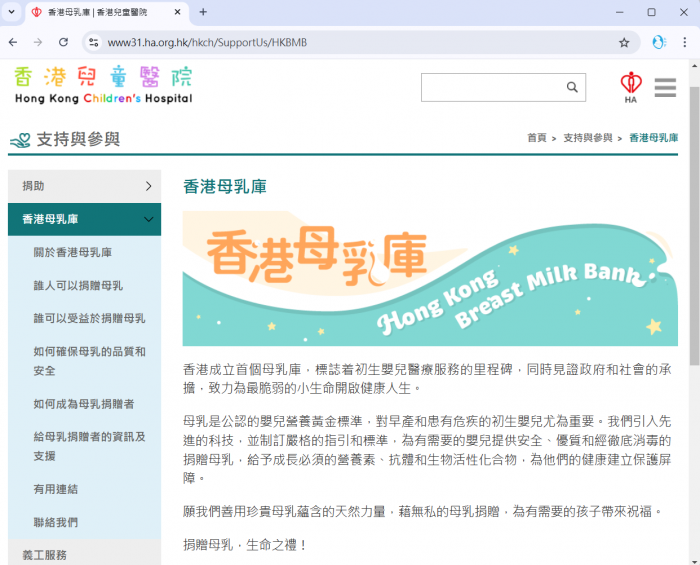Open a new tab with plus button
The height and width of the screenshot is (565, 700).
[x=203, y=12]
